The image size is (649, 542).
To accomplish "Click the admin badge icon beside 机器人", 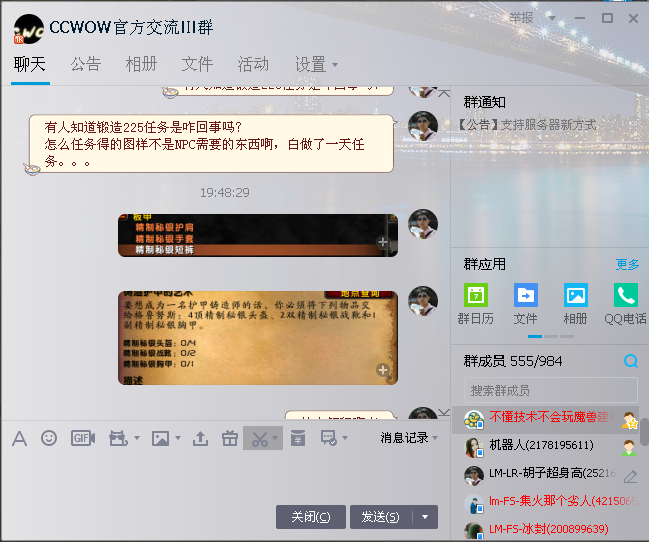I will [x=629, y=448].
